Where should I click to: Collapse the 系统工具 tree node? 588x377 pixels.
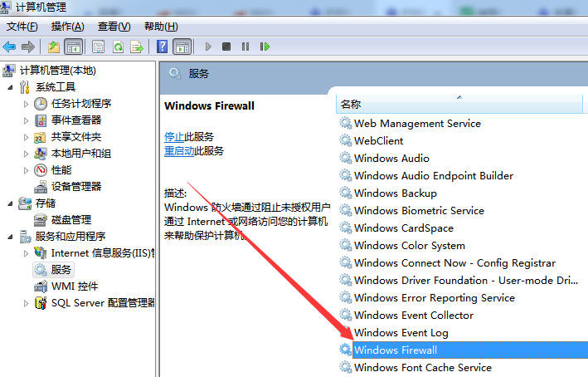(10, 87)
